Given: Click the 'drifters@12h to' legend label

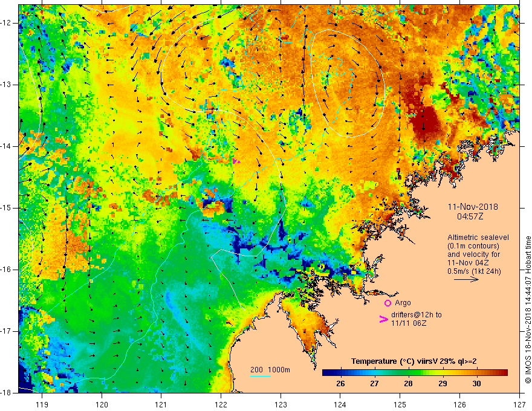Looking at the screenshot, I should [417, 315].
